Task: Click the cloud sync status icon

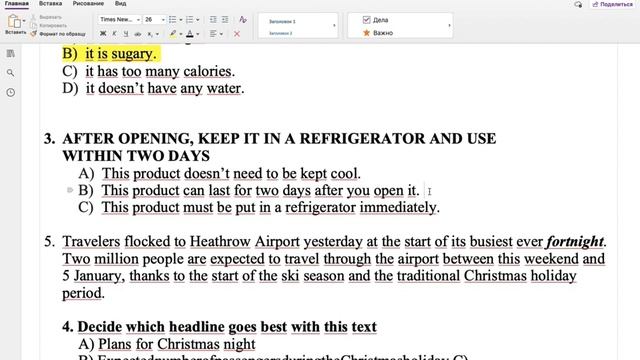Action: point(578,4)
